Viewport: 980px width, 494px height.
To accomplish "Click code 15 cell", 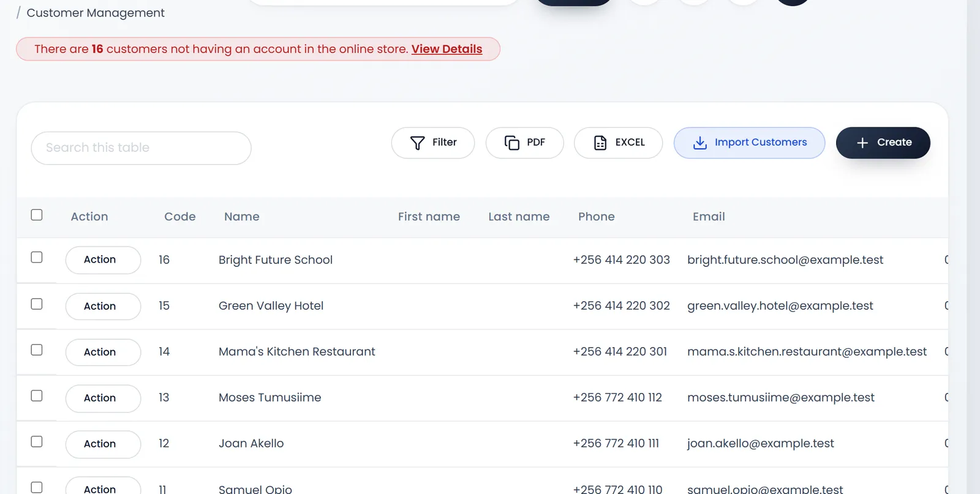I will pyautogui.click(x=164, y=306).
